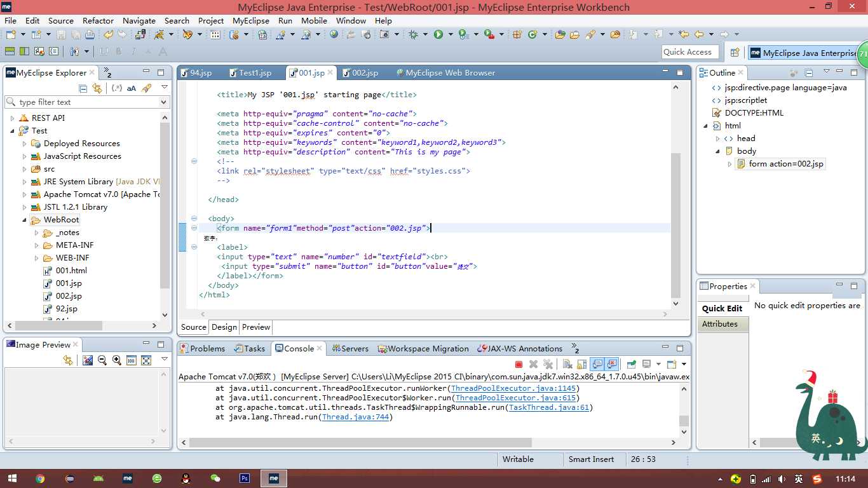The width and height of the screenshot is (868, 488).
Task: Click the Open Console icon
Action: 672,364
